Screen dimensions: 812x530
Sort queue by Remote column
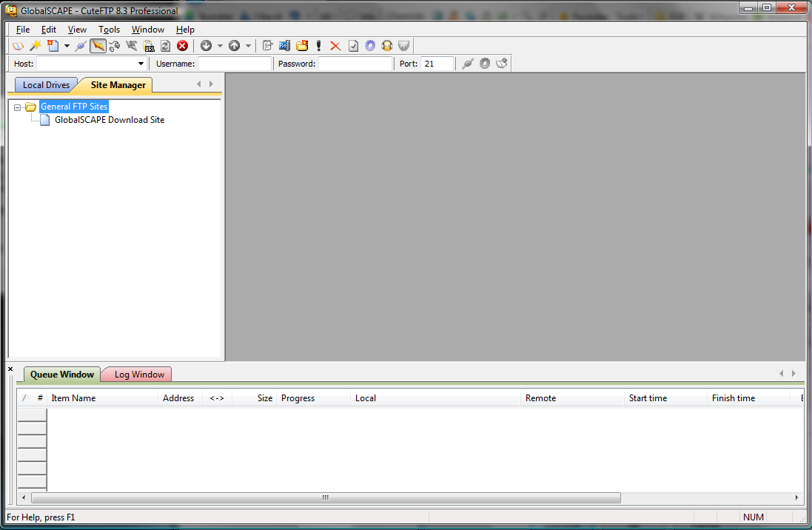pos(572,398)
